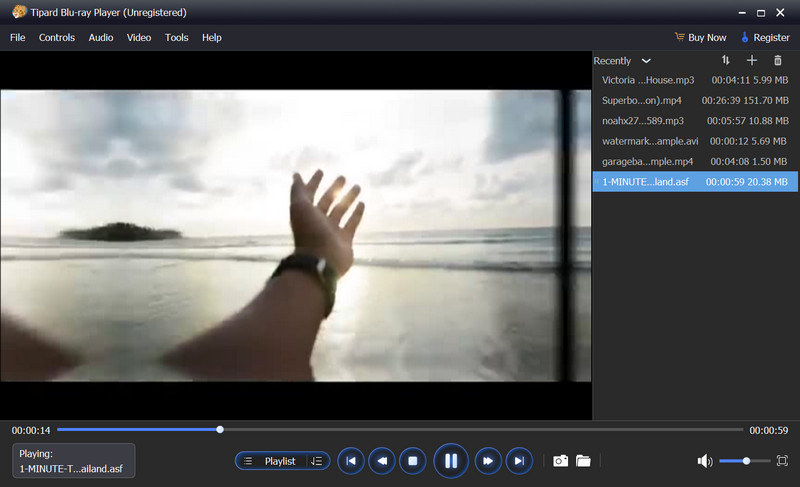800x487 pixels.
Task: Click the playback progress slider handle
Action: pyautogui.click(x=220, y=429)
